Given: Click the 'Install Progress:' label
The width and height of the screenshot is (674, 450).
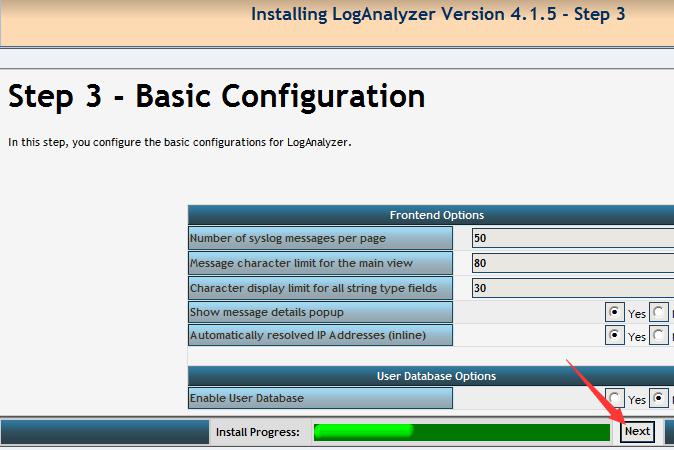Looking at the screenshot, I should click(x=257, y=432).
